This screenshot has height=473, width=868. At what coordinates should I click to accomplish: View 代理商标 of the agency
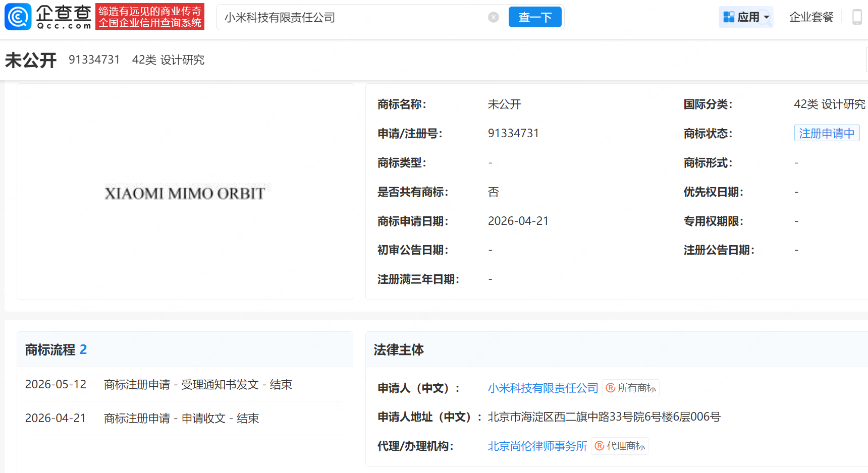620,446
